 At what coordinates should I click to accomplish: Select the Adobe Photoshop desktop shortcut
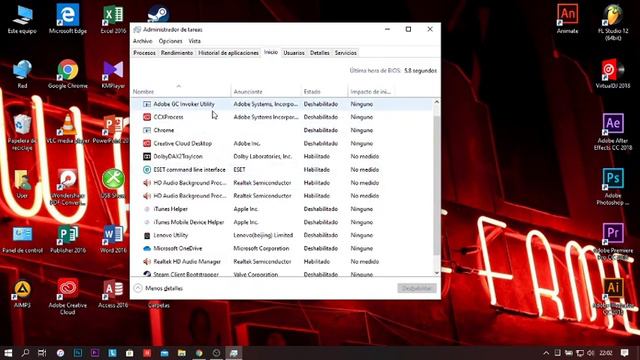613,187
